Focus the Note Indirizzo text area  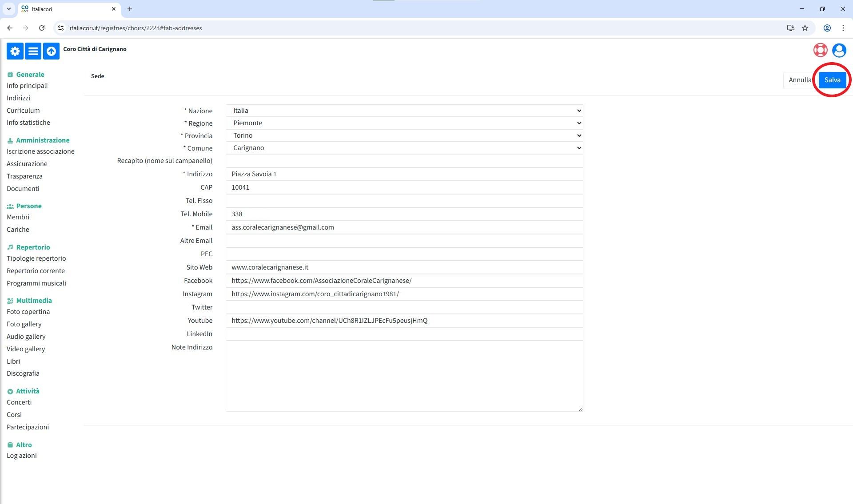[x=404, y=376]
